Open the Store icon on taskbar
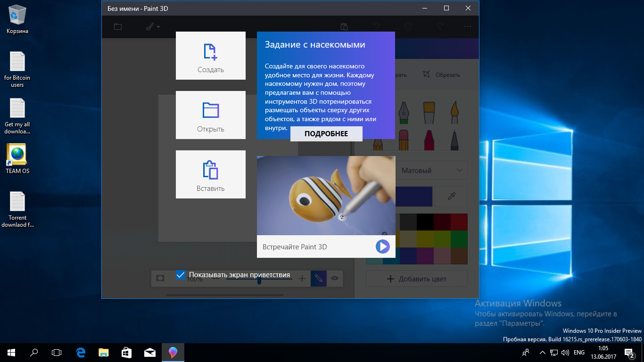The height and width of the screenshot is (362, 644). click(x=126, y=353)
